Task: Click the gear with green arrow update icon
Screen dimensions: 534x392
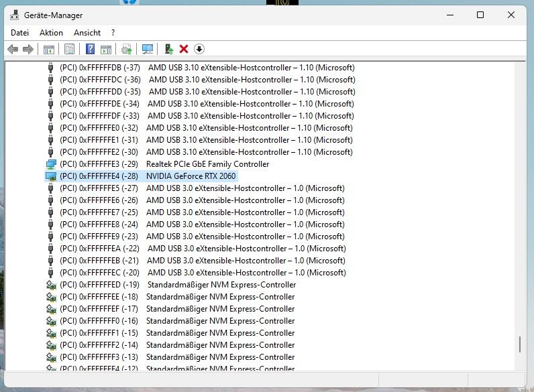Action: point(127,50)
